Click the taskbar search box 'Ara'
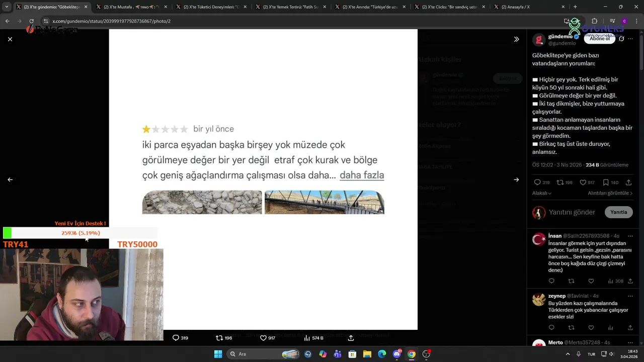This screenshot has width=644, height=362. (x=263, y=354)
